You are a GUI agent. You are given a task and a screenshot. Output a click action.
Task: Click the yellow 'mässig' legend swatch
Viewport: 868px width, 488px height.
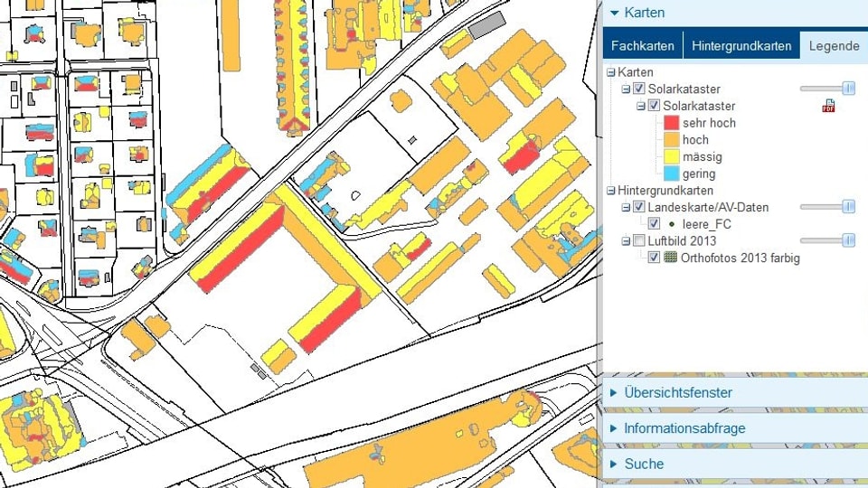pyautogui.click(x=671, y=156)
